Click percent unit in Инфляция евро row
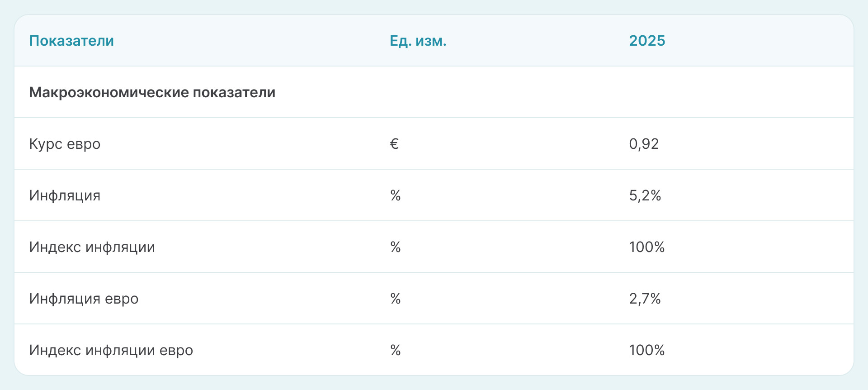868x390 pixels. [x=396, y=299]
